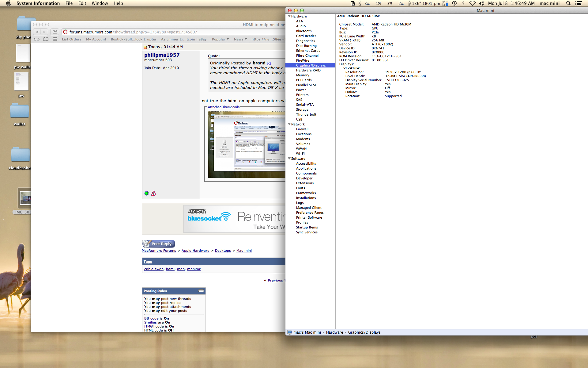Open the File menu
The width and height of the screenshot is (588, 368).
(69, 3)
